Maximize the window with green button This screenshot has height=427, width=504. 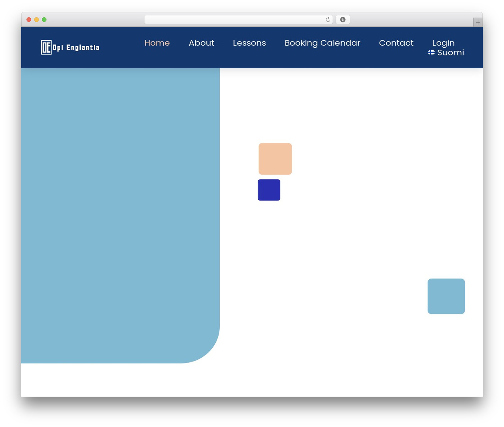pyautogui.click(x=44, y=20)
